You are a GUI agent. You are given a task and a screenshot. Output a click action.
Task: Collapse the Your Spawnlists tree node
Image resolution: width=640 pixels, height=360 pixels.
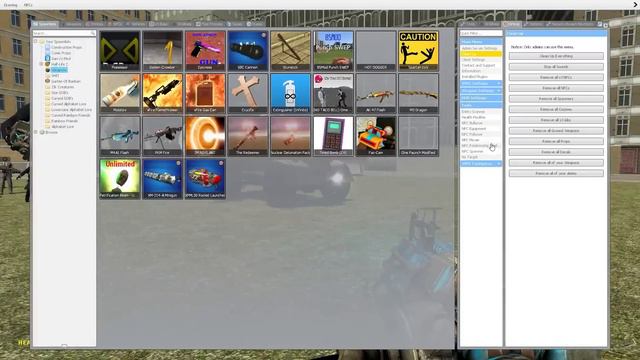pos(36,42)
